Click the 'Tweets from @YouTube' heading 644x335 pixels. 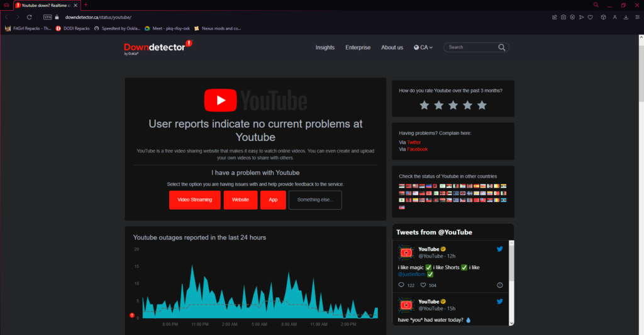pos(434,232)
